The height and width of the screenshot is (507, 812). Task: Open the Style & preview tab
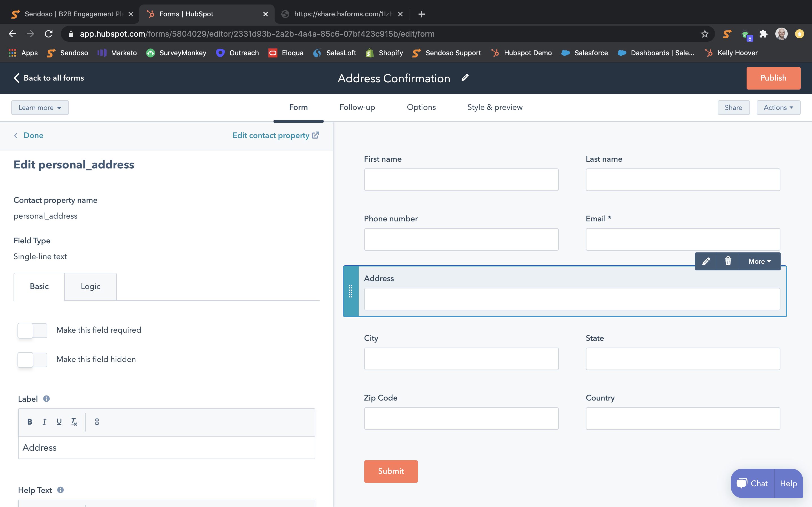(495, 107)
